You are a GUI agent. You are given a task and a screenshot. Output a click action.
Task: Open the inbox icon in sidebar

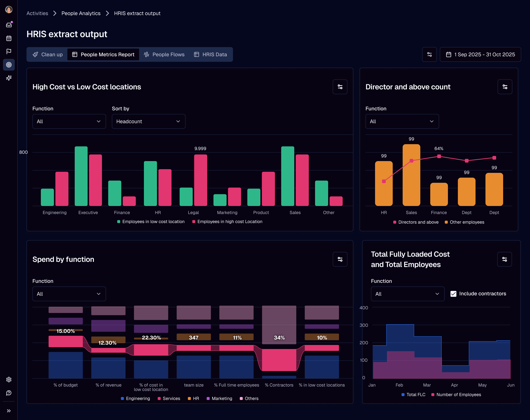pyautogui.click(x=9, y=25)
